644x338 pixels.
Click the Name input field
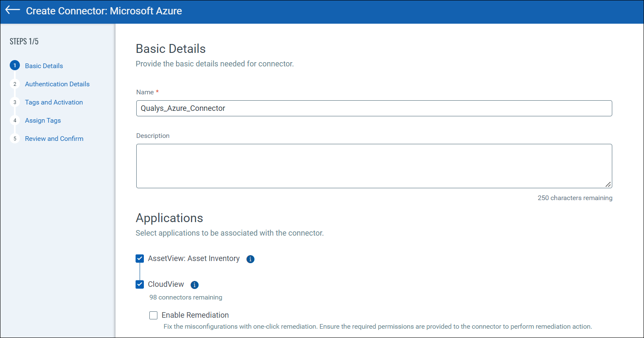coord(374,108)
